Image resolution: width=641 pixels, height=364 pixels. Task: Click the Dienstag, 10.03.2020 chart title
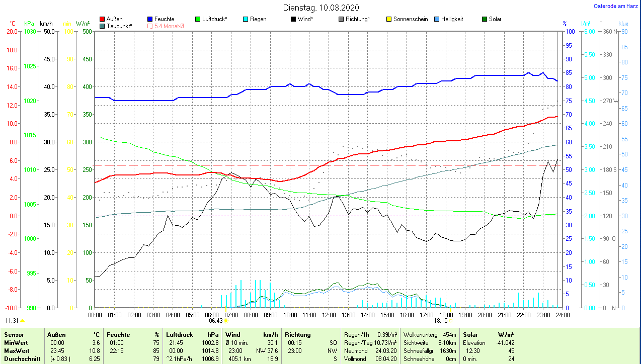coord(321,8)
